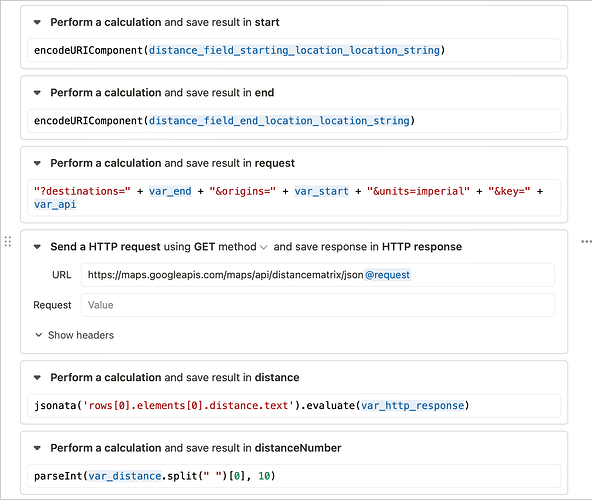Edit the start encodeURIComponent formula

pos(294,50)
